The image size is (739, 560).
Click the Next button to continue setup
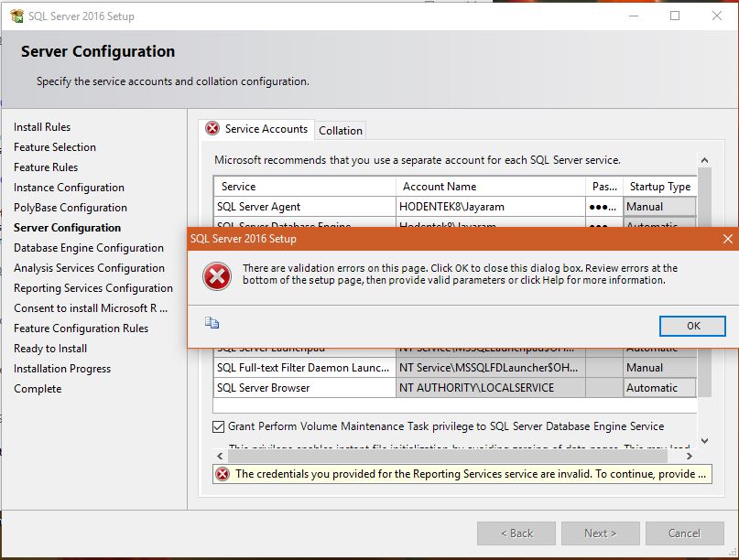coord(600,533)
